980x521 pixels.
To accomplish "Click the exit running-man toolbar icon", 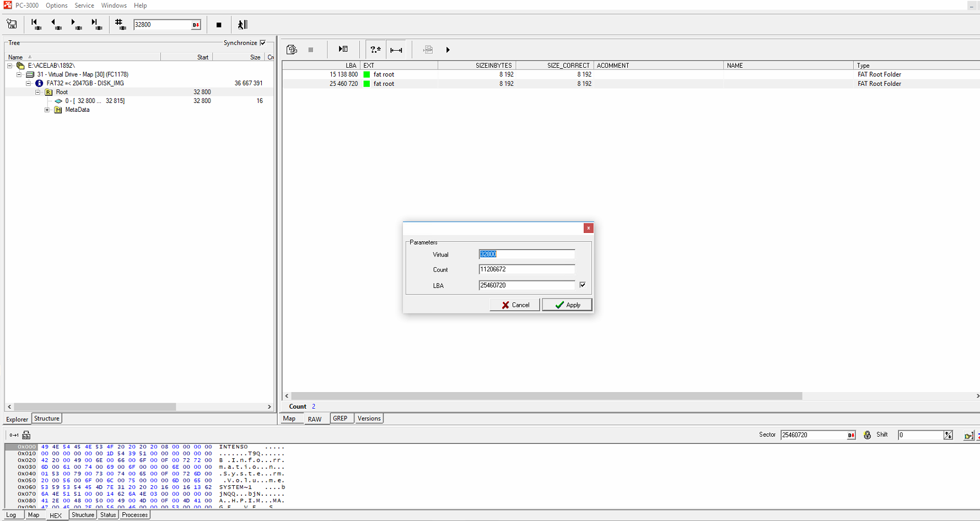I will pos(243,25).
